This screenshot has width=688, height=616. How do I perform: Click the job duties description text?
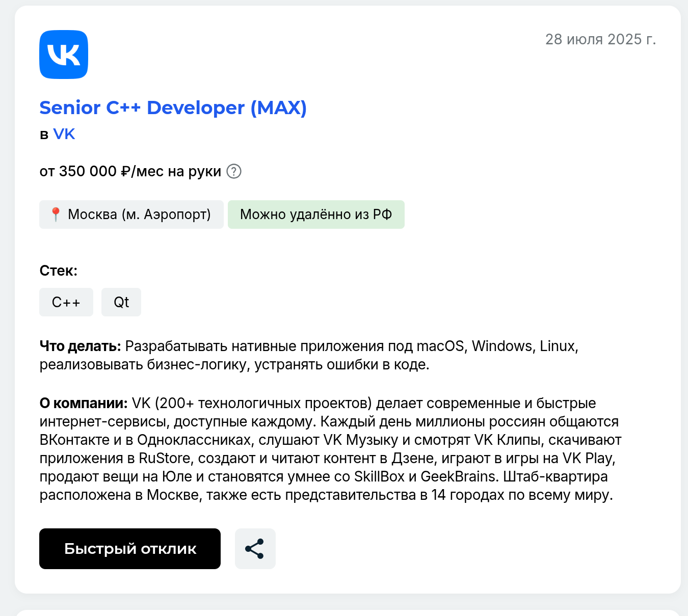pos(309,356)
